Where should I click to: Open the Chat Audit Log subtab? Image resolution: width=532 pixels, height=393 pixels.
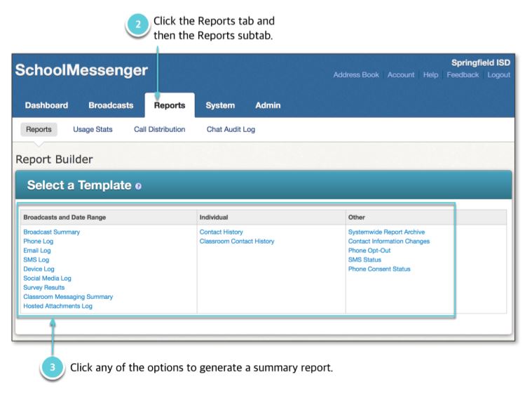pyautogui.click(x=231, y=129)
